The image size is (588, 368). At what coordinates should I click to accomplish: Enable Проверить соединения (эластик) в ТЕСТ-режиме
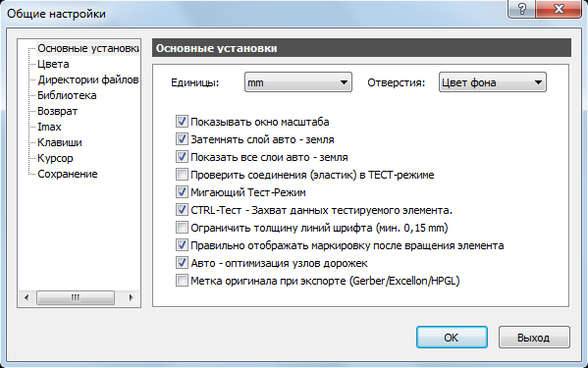pyautogui.click(x=182, y=175)
